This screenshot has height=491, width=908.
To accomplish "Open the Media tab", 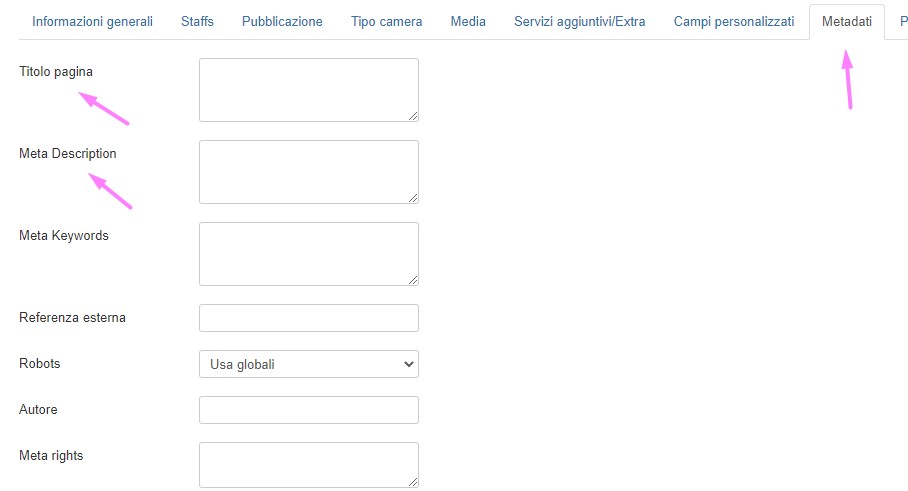I will (x=468, y=21).
